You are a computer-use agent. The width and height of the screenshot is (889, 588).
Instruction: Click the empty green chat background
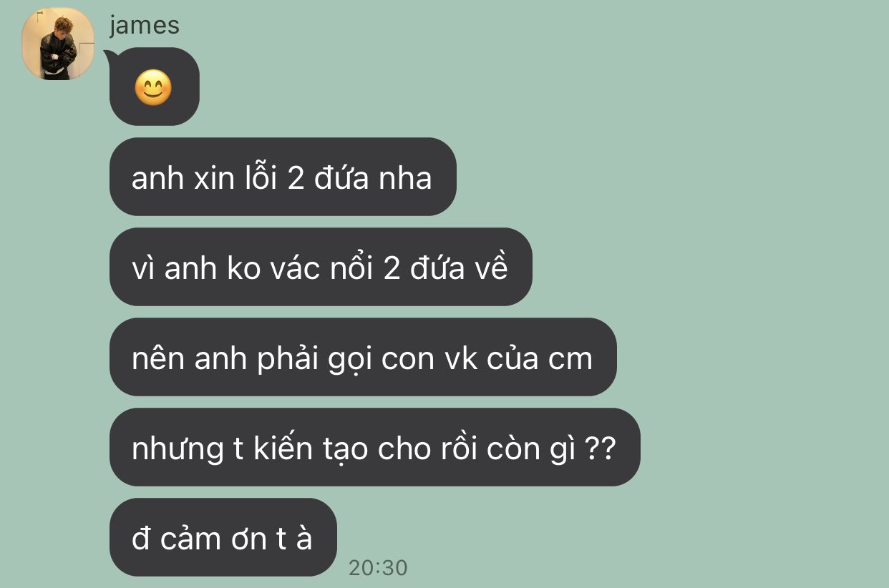[x=716, y=215]
